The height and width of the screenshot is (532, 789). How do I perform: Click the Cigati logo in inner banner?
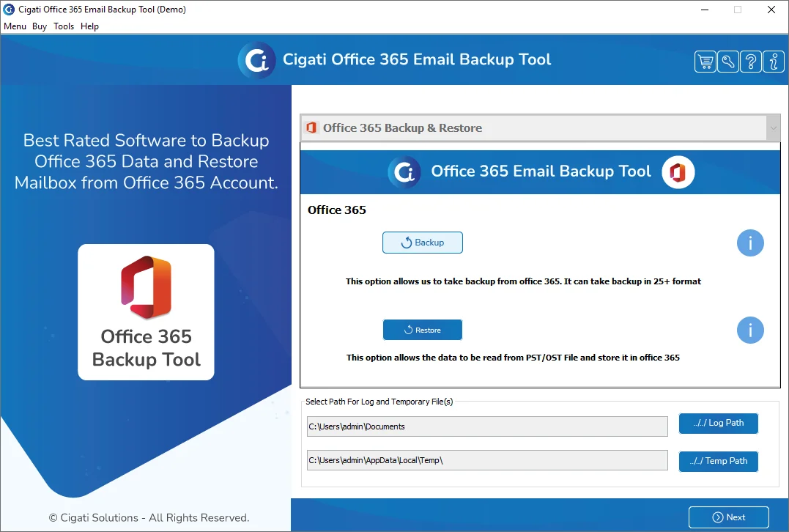404,172
